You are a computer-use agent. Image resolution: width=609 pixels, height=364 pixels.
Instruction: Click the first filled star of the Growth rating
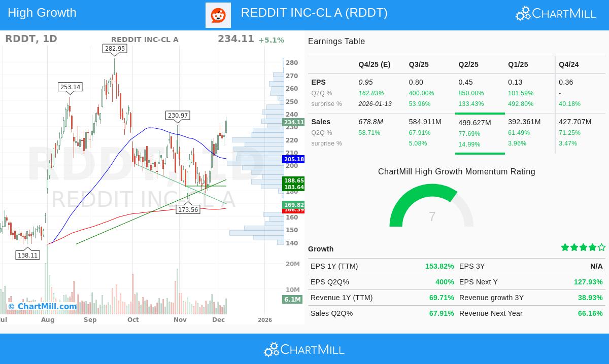point(565,247)
